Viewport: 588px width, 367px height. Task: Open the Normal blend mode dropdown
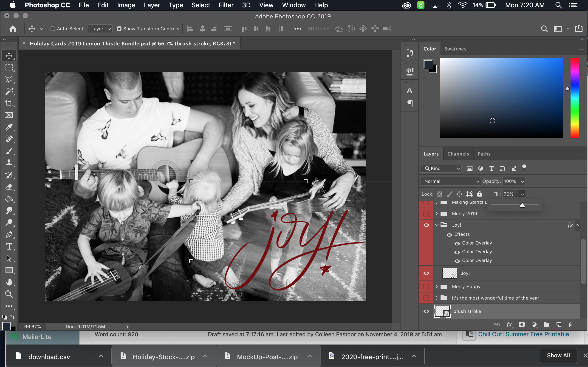point(451,181)
